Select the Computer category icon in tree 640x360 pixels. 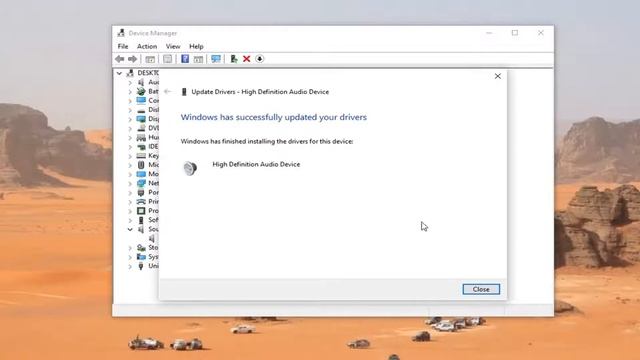[141, 100]
